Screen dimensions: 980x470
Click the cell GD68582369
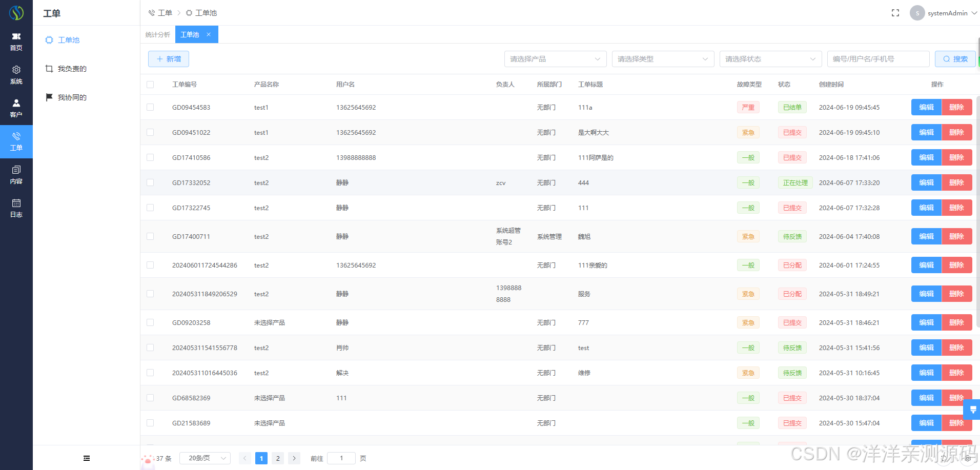click(x=191, y=398)
